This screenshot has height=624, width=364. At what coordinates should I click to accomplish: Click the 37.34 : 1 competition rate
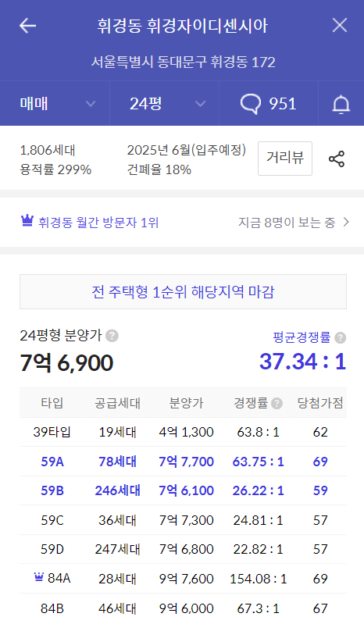303,362
